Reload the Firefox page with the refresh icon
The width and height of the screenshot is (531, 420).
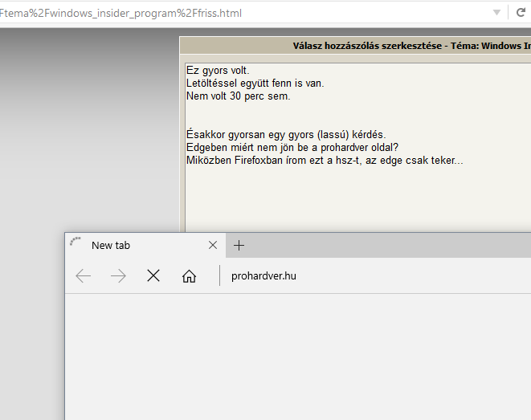521,13
